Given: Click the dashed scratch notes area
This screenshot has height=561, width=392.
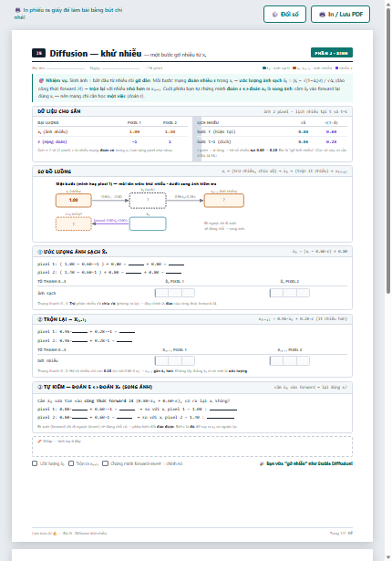Looking at the screenshot, I should [x=192, y=446].
